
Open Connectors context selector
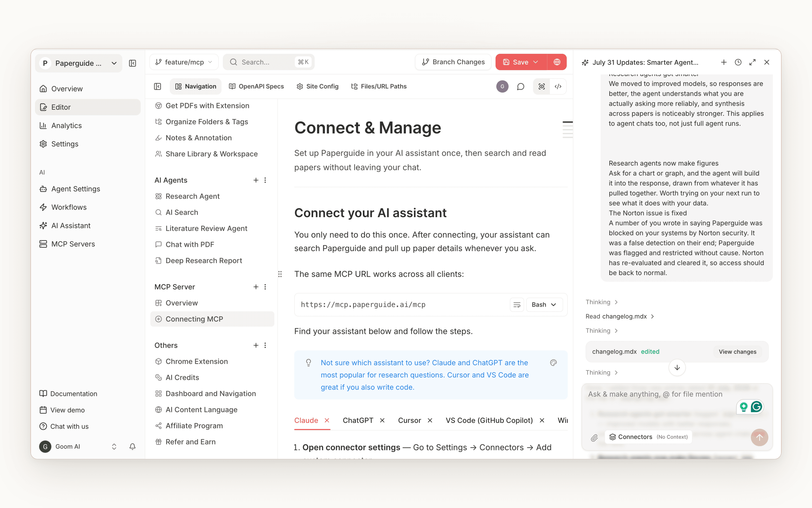[648, 437]
